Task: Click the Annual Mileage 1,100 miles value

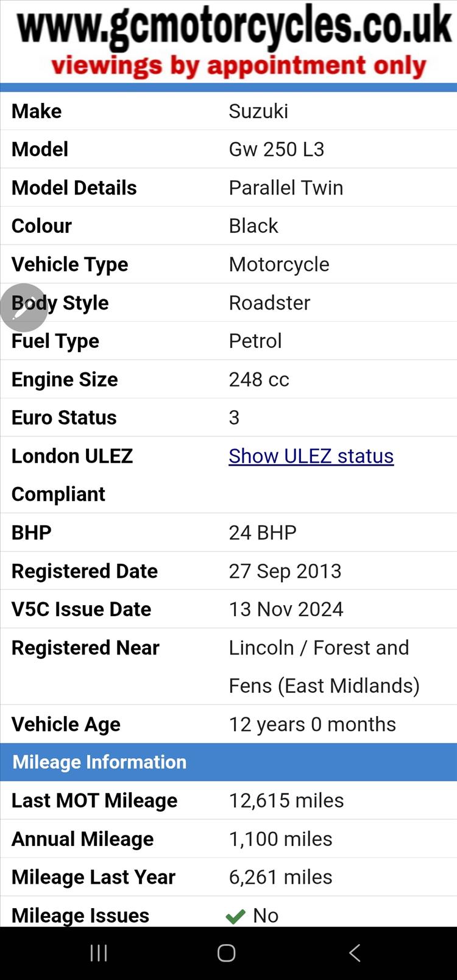Action: click(x=280, y=839)
